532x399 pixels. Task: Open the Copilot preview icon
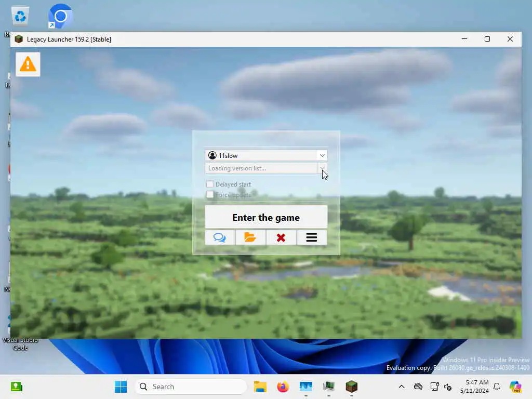pos(515,387)
